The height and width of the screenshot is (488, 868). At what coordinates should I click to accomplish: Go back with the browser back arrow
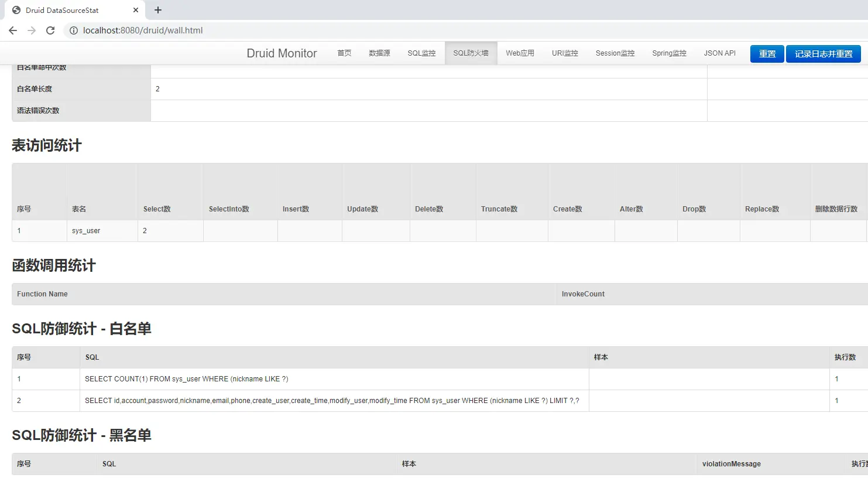(x=13, y=30)
